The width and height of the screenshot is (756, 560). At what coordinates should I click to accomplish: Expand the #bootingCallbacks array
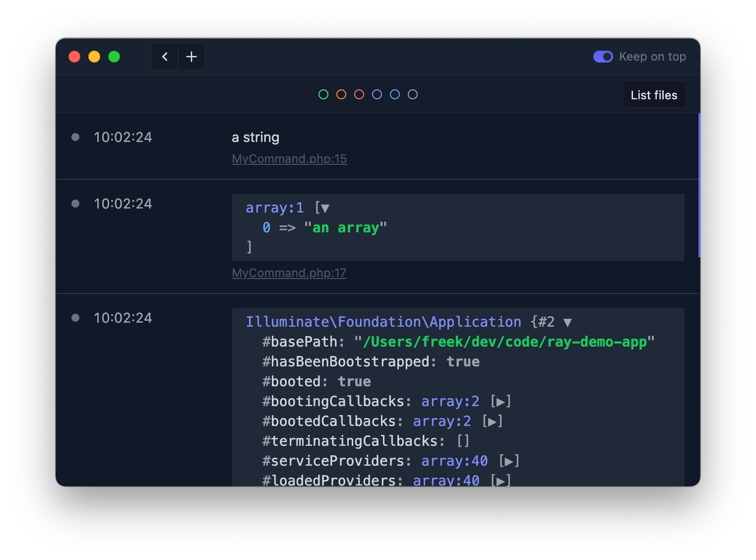click(501, 402)
